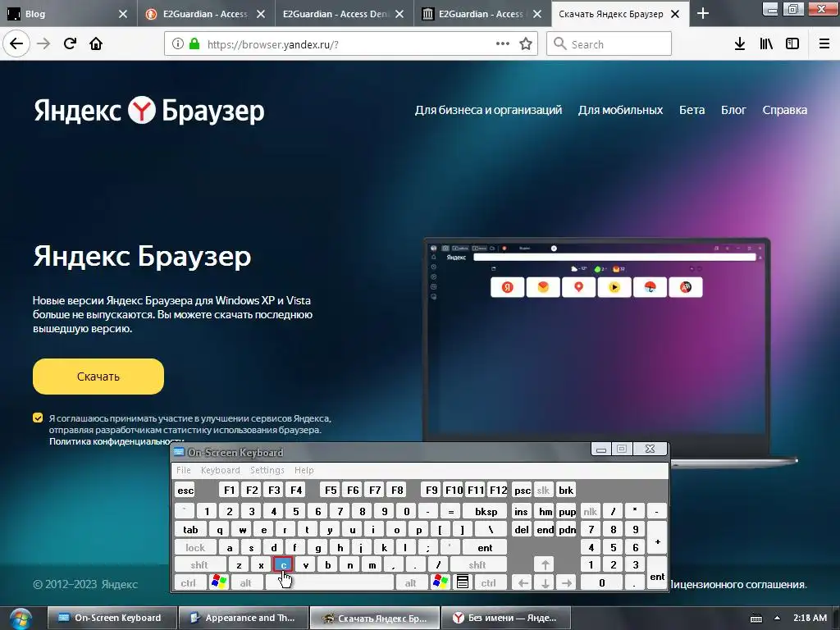
Task: Reload the page in Firefox
Action: point(70,43)
